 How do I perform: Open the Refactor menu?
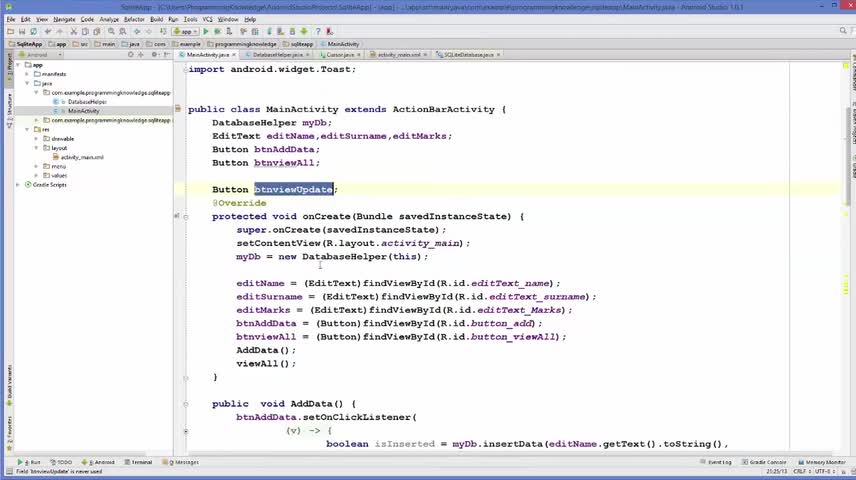134,19
